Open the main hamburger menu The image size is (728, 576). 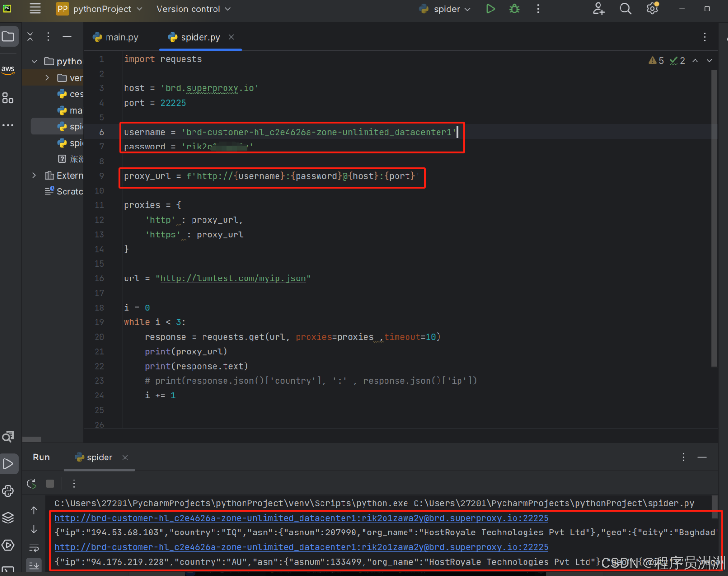point(35,9)
